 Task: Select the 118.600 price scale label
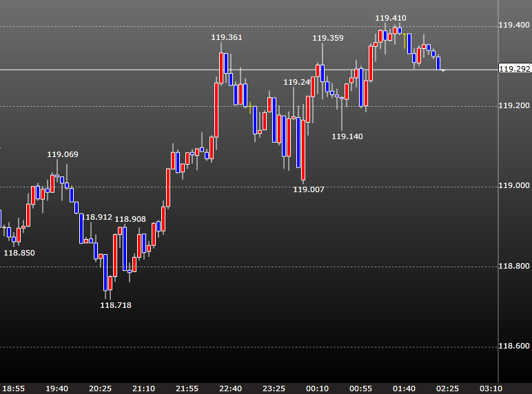tap(513, 346)
